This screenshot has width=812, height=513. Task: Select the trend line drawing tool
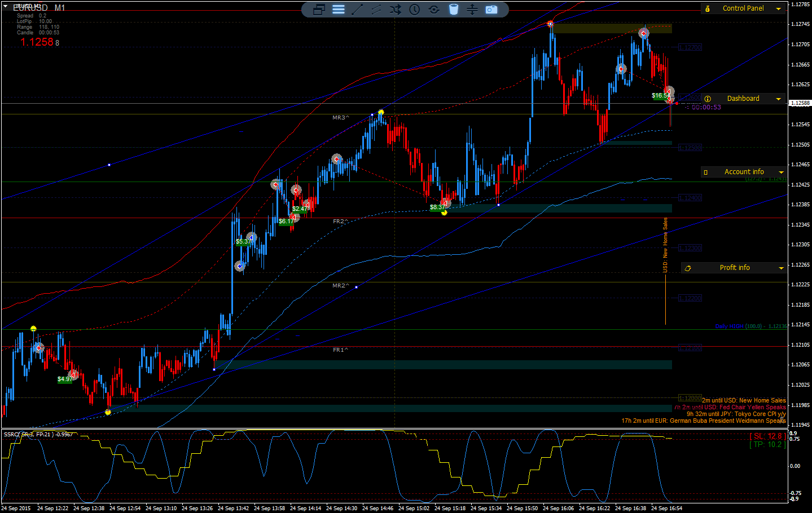click(x=357, y=10)
